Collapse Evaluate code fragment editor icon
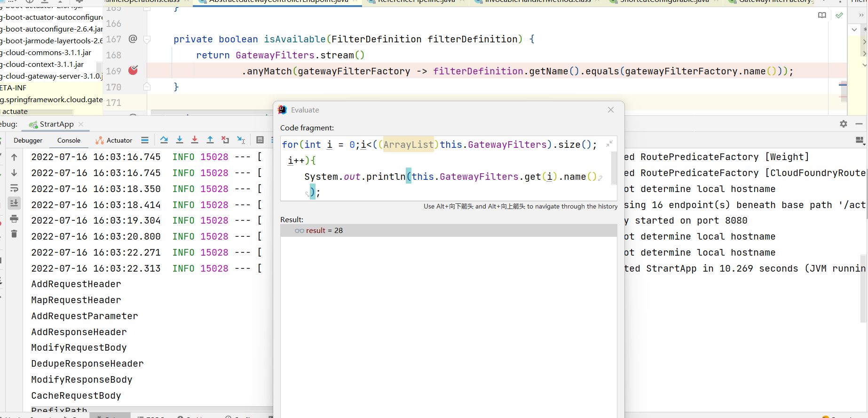The width and height of the screenshot is (868, 418). tap(609, 144)
